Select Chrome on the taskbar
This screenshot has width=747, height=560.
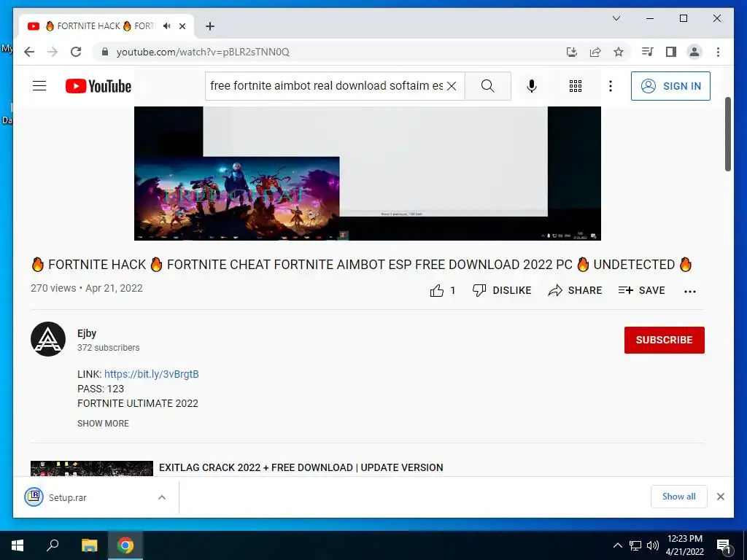pyautogui.click(x=125, y=545)
